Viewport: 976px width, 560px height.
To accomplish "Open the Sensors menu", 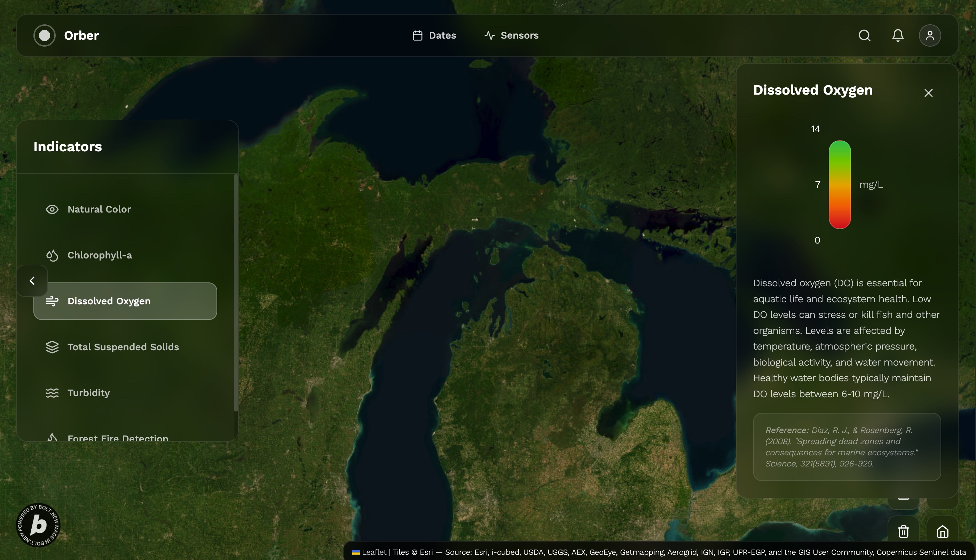I will click(x=511, y=35).
